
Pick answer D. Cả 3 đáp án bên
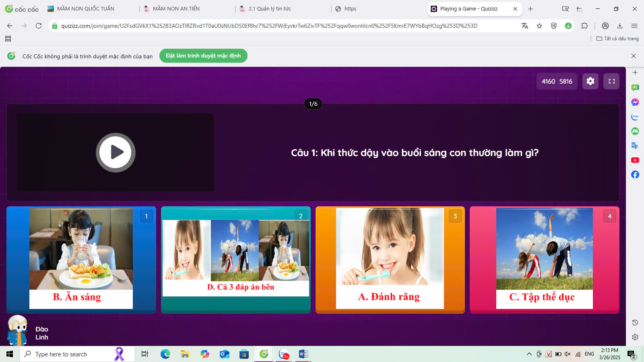tap(235, 259)
